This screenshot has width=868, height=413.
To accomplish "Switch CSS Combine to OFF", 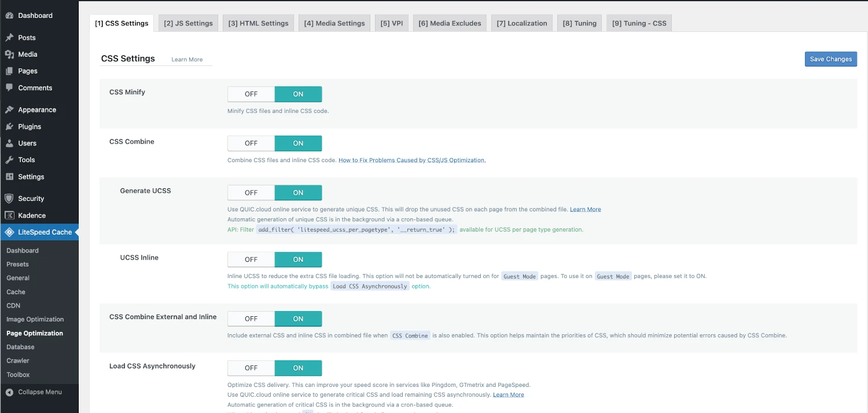I will click(251, 143).
